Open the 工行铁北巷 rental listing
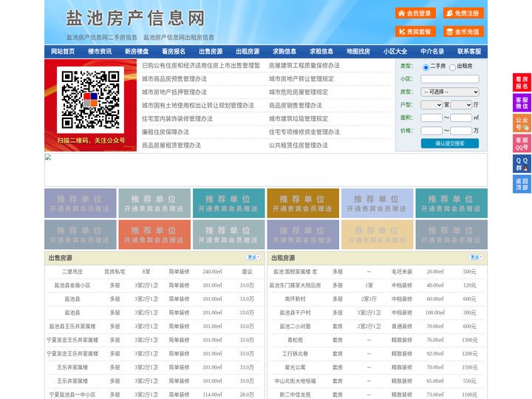Viewport: 532px width, 399px height. coord(295,353)
